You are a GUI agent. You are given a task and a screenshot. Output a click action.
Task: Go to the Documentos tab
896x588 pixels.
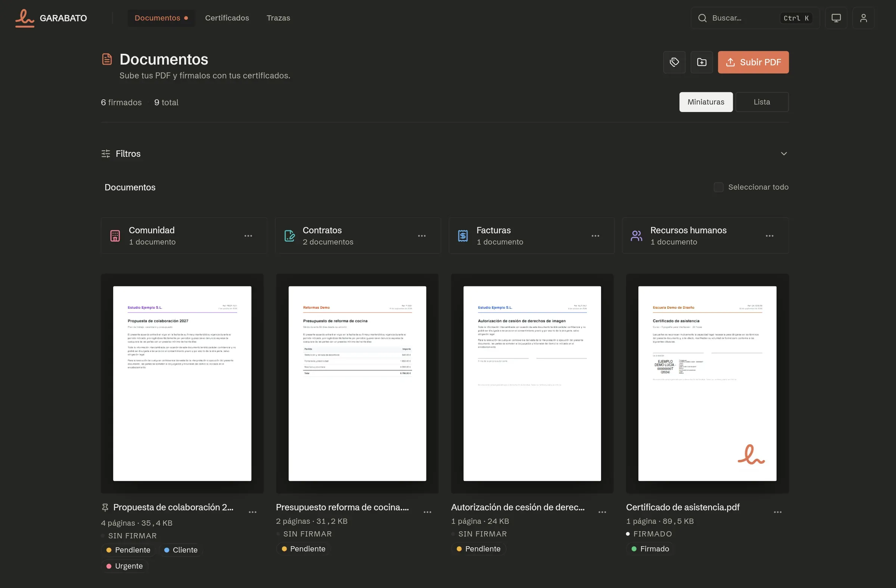[x=162, y=18]
